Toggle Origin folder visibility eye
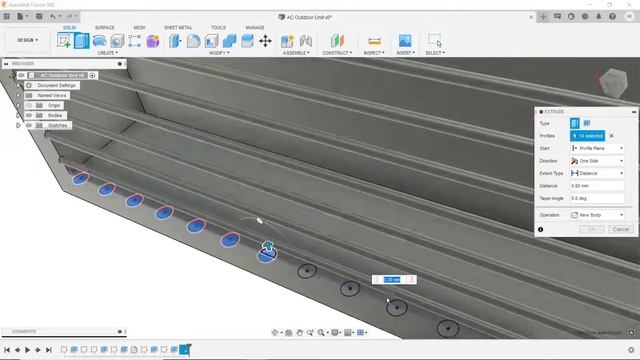Viewport: 640px width, 360px height. (29, 105)
